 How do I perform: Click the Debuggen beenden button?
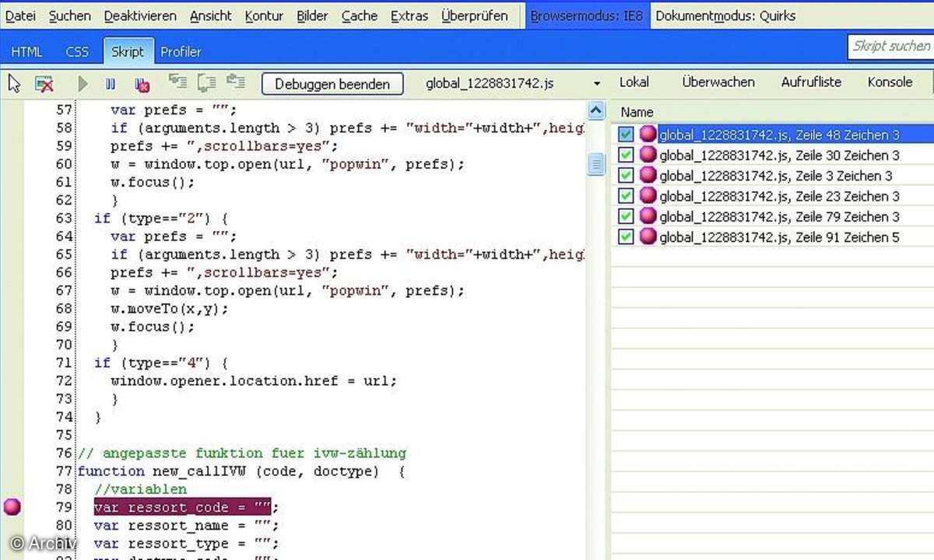click(x=332, y=84)
